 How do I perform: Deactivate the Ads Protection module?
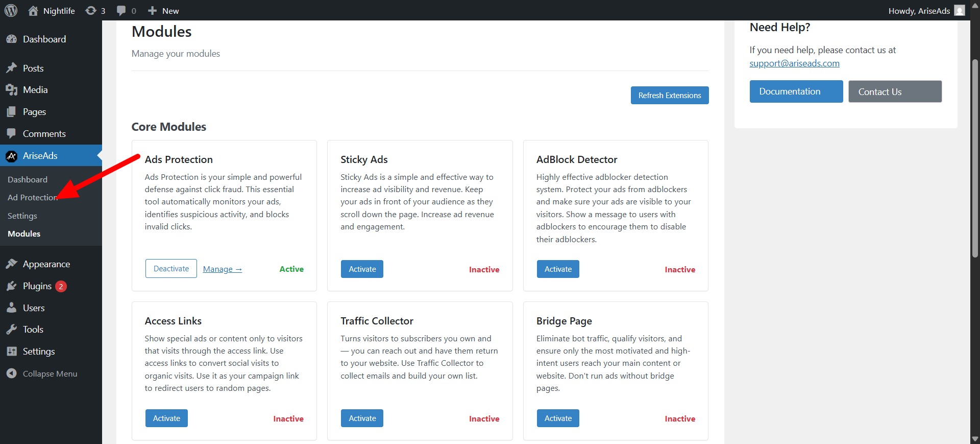(171, 269)
